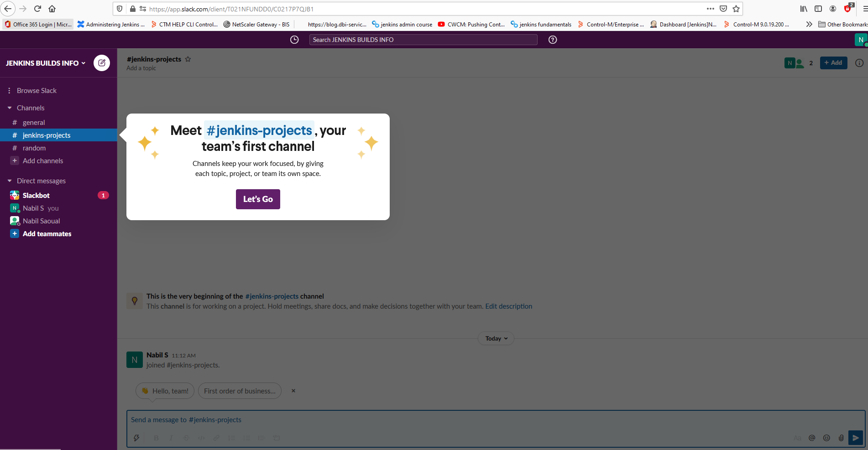Image resolution: width=868 pixels, height=450 pixels.
Task: Click the plus icon beside Add channels
Action: click(15, 160)
